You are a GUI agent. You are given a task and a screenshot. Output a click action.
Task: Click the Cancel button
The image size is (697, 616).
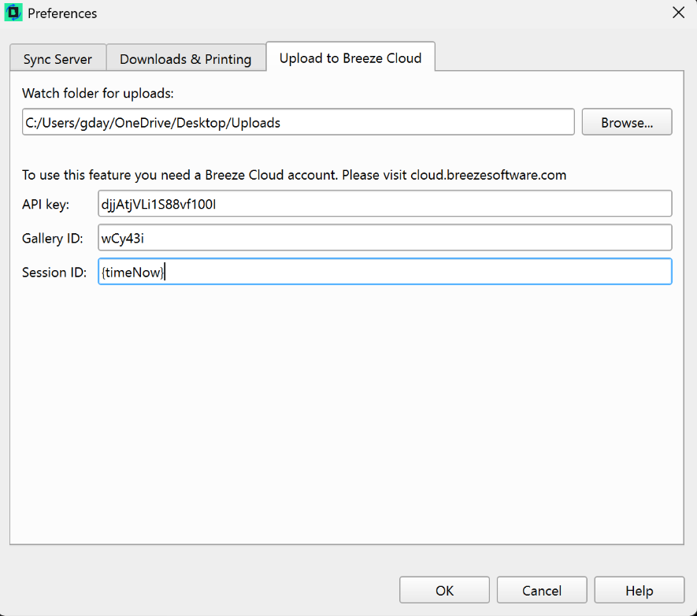(542, 590)
